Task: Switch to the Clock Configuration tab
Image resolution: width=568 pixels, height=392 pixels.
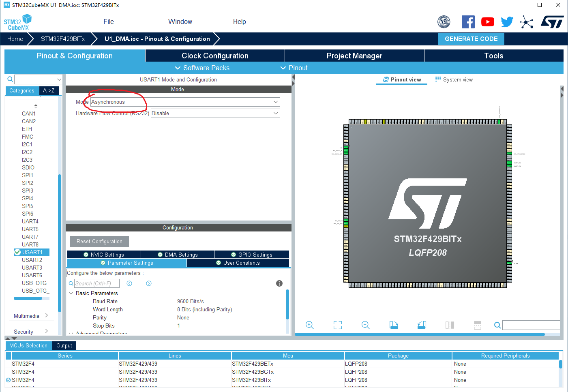Action: coord(215,56)
